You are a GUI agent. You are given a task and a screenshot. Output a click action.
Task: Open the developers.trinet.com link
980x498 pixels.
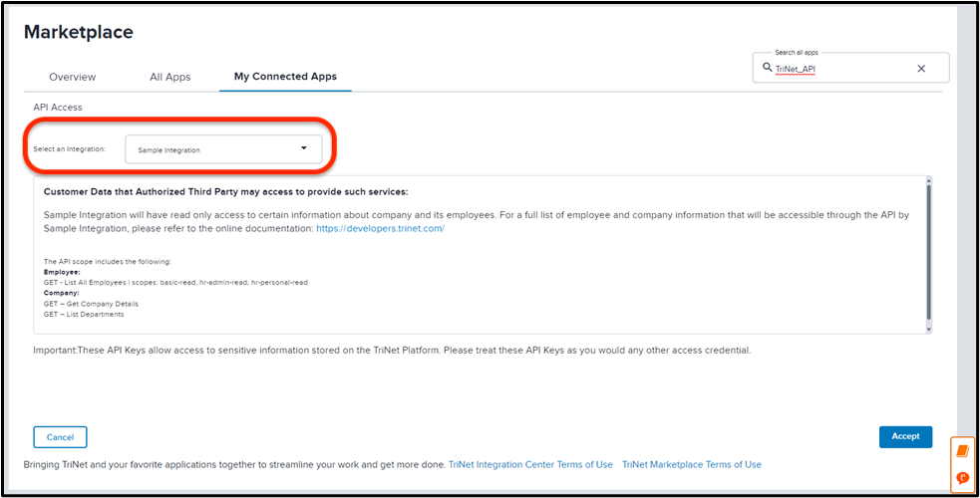380,228
